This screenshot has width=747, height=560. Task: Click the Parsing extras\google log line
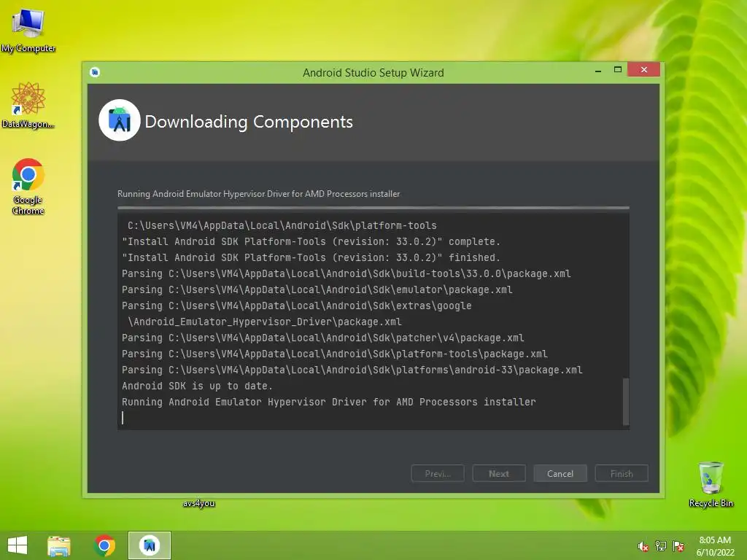coord(297,306)
